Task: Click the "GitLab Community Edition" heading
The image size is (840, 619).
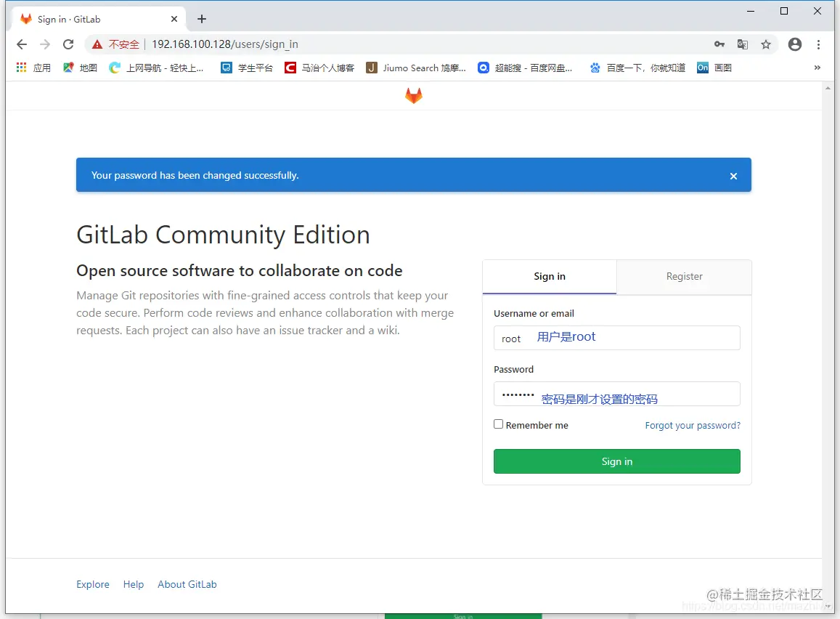Action: click(223, 235)
